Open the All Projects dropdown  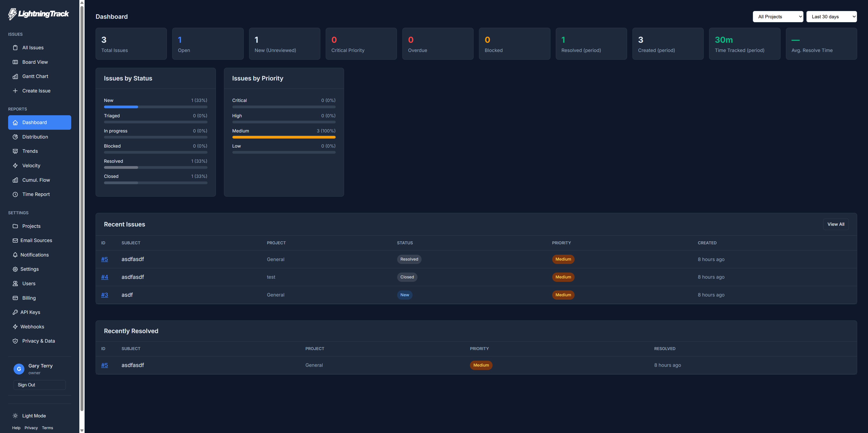(778, 16)
